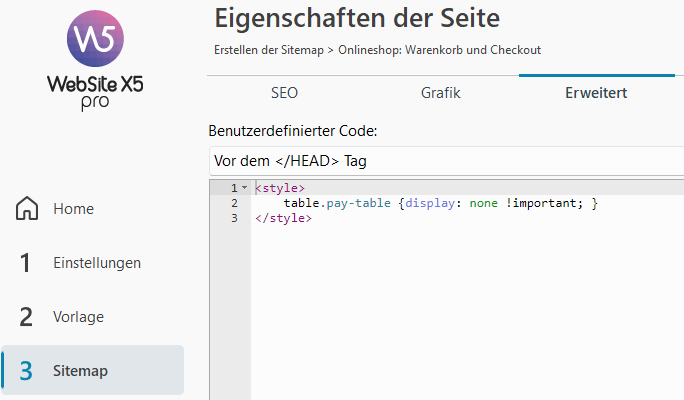Go to the Vorlage step label
Screen dimensions: 684x400
coord(78,317)
